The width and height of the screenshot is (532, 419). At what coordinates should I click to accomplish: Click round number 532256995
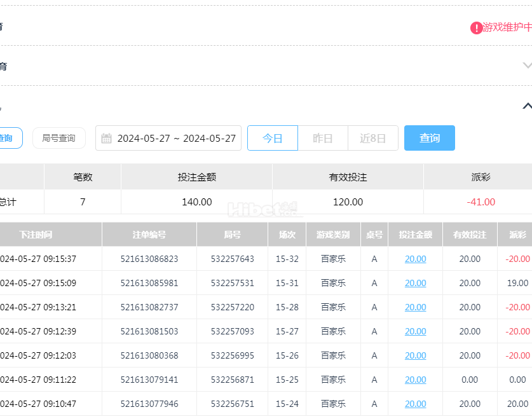[x=233, y=355]
